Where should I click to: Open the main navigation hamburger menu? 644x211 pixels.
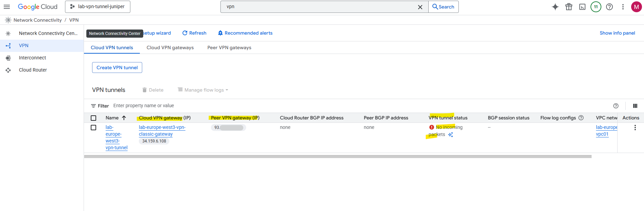(7, 7)
